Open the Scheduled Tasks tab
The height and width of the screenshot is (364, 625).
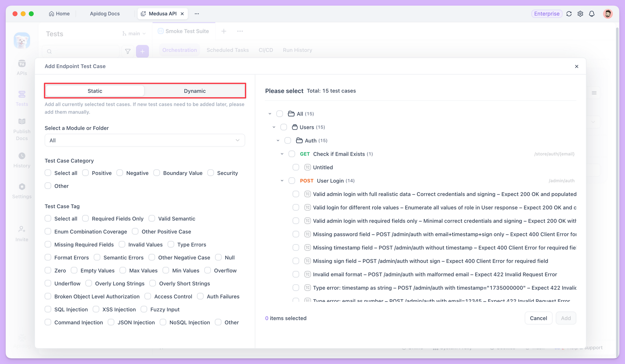point(227,50)
